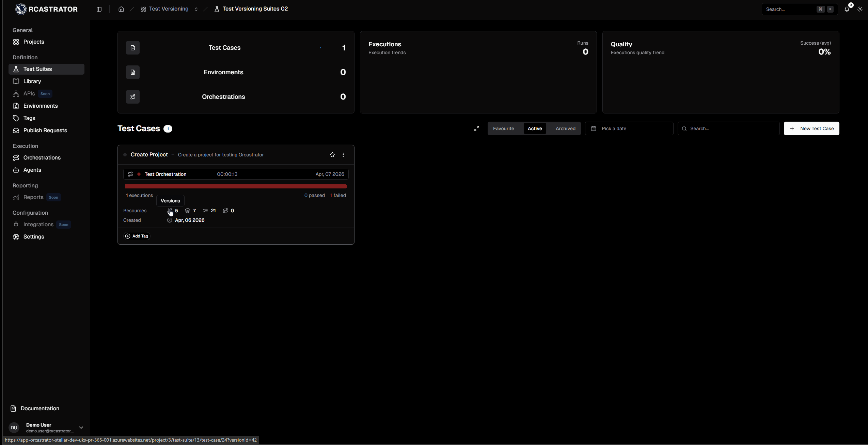The width and height of the screenshot is (868, 445).
Task: Open Test Orchestration execution row
Action: [236, 174]
